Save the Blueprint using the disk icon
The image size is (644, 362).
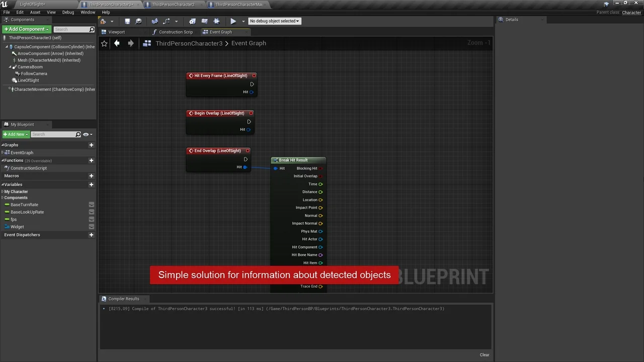(127, 21)
